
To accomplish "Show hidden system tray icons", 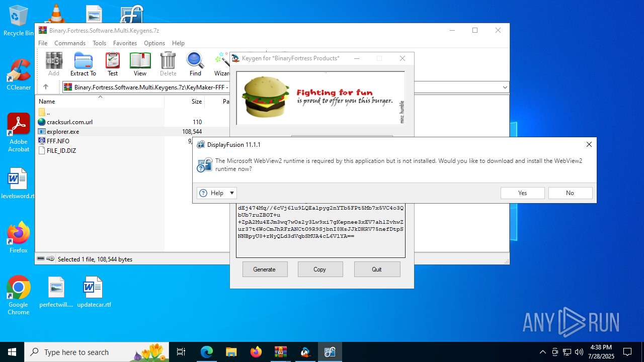I will [542, 352].
